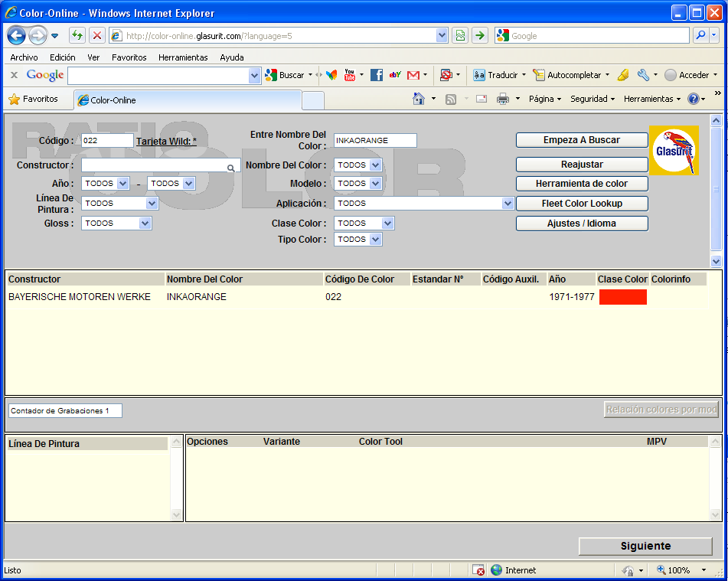Click the popup blocker icon on toolbar

446,75
